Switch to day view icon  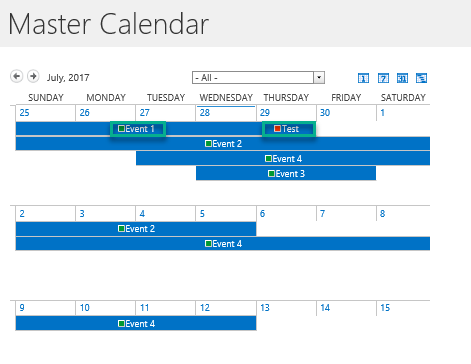pyautogui.click(x=363, y=78)
